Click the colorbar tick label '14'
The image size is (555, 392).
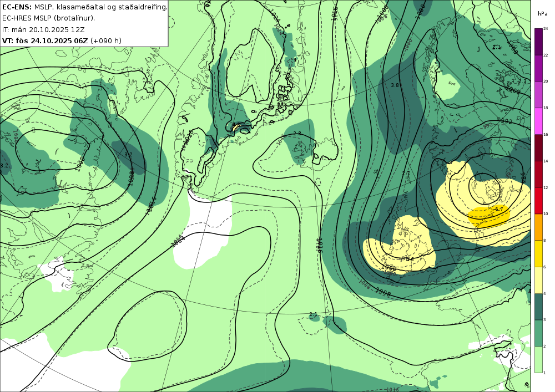(546, 161)
